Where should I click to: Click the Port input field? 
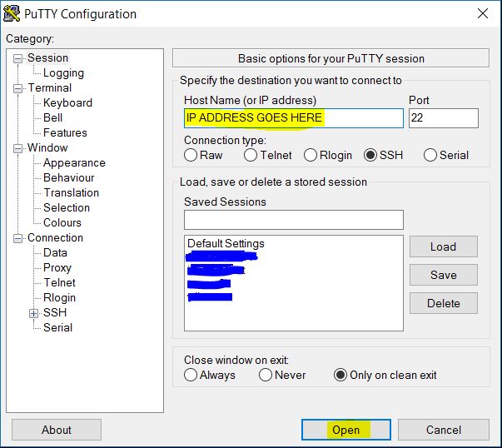[444, 118]
